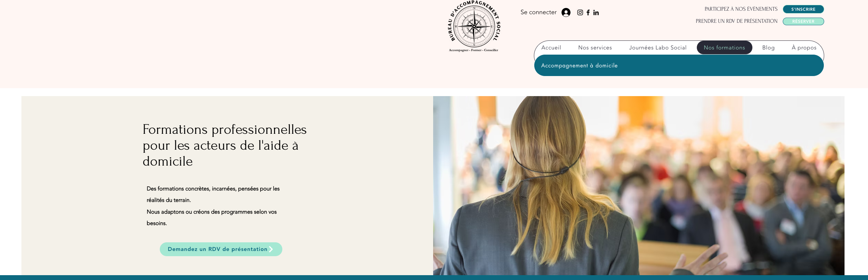Expand the Nos services menu

click(x=595, y=48)
